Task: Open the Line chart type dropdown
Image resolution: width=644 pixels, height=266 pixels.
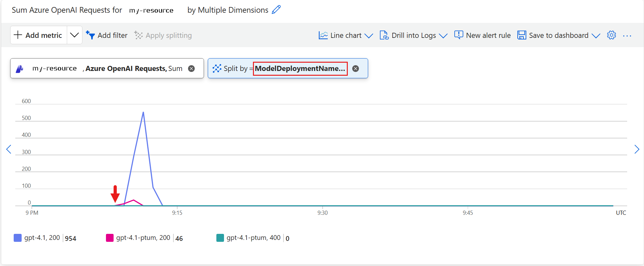Action: [346, 35]
